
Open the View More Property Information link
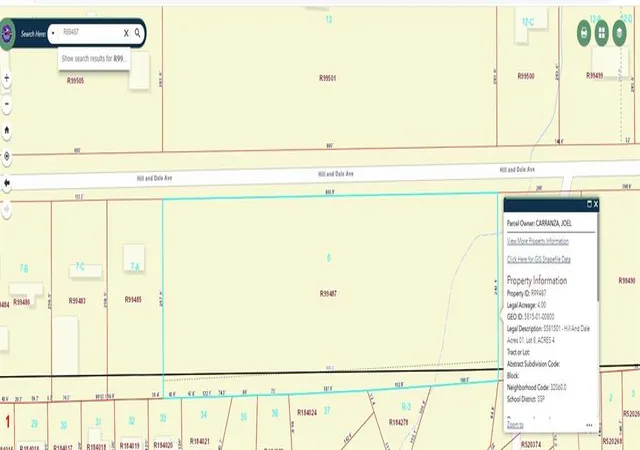click(538, 241)
